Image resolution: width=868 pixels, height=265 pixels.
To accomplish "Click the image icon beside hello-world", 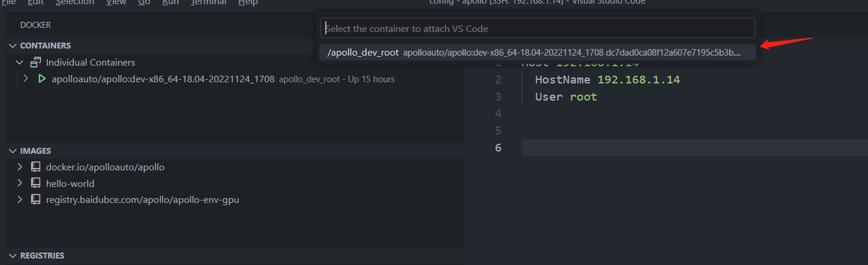I will [36, 183].
